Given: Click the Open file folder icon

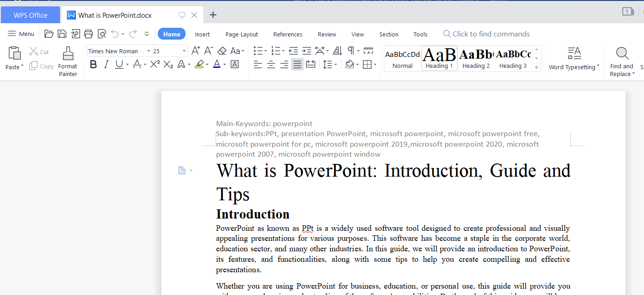Looking at the screenshot, I should [x=49, y=34].
